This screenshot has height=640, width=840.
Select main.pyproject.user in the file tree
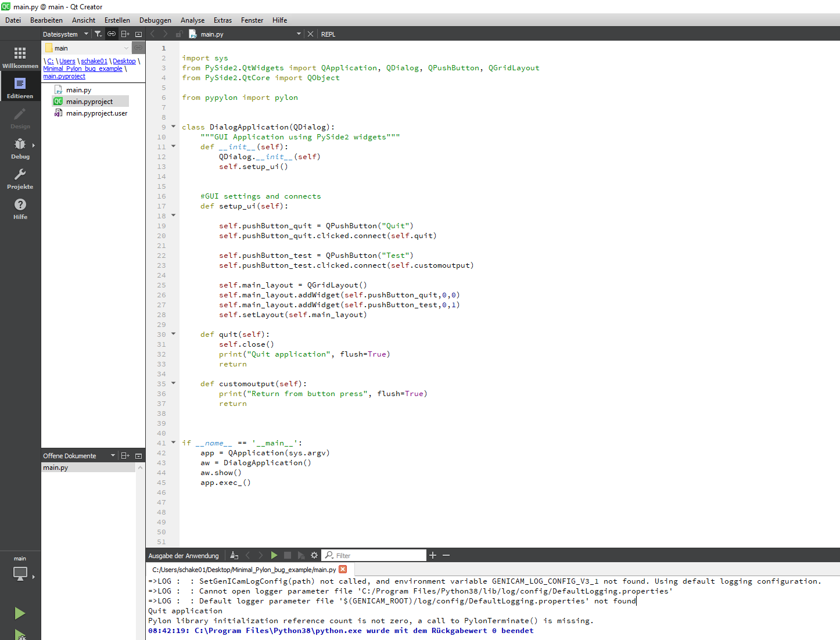click(x=96, y=113)
